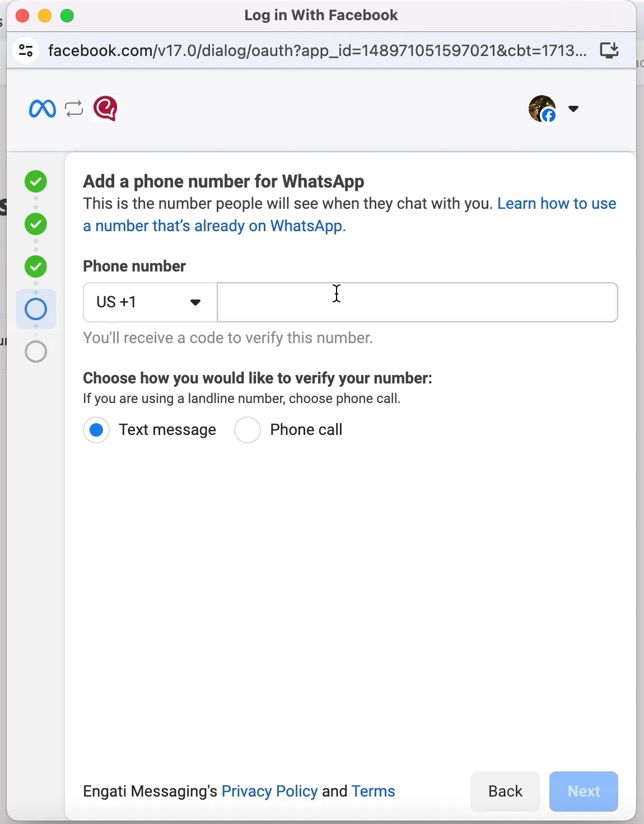Click "Choose how you would like to verify your number:"
644x824 pixels.
click(258, 378)
